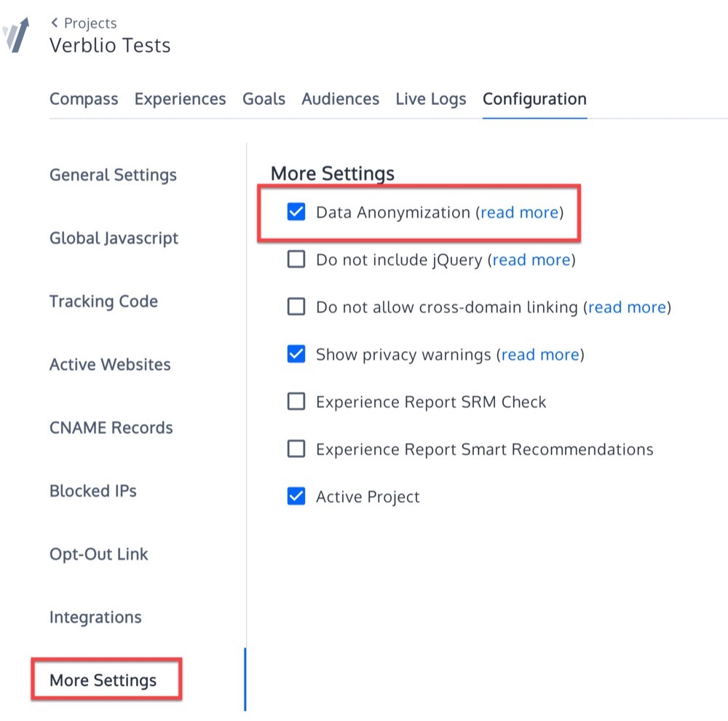The width and height of the screenshot is (728, 721).
Task: Open General Settings in the sidebar
Action: (113, 175)
